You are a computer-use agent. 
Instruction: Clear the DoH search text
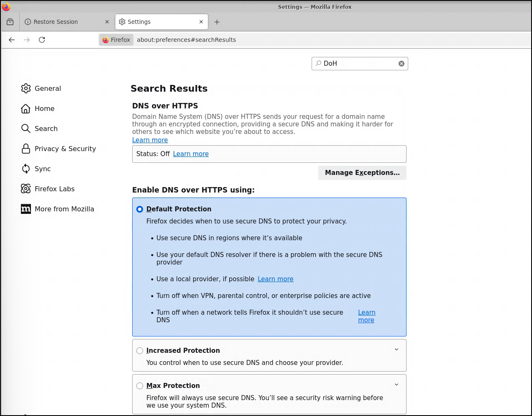pyautogui.click(x=402, y=64)
